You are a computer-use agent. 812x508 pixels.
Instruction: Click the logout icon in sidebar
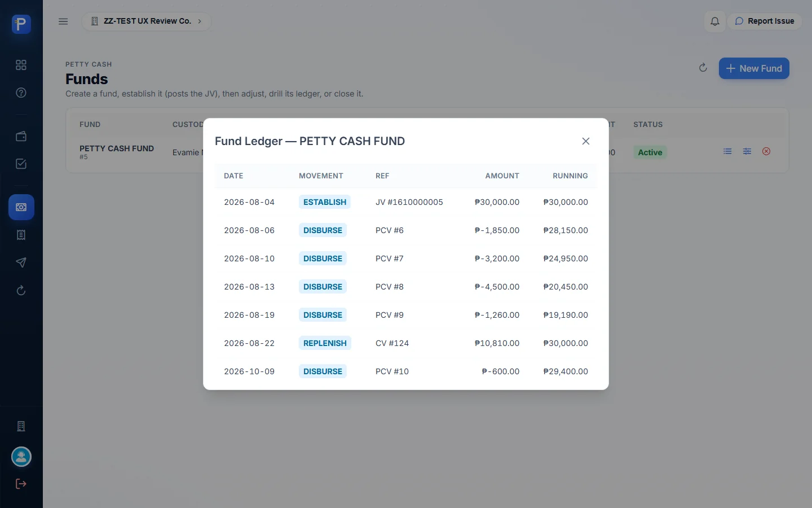(x=21, y=484)
